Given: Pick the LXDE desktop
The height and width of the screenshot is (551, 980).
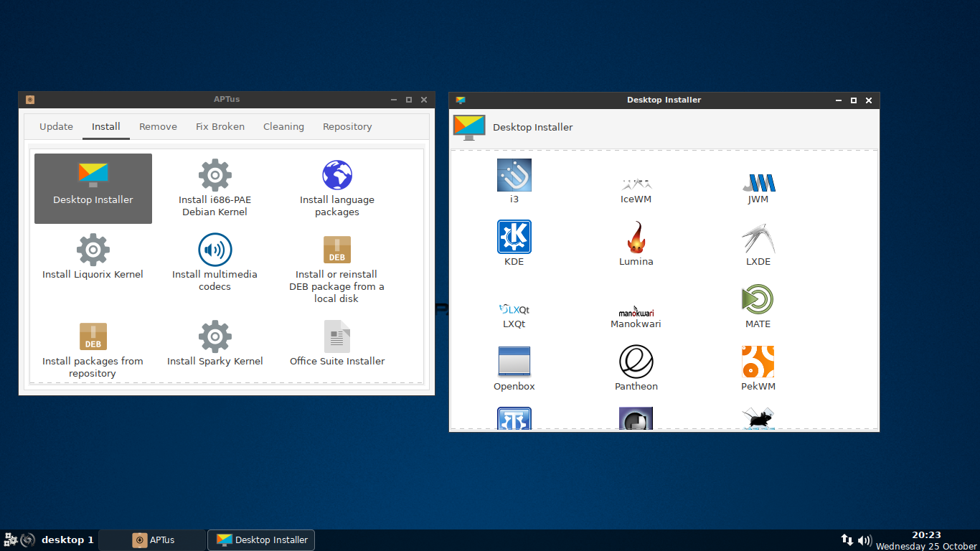Looking at the screenshot, I should point(758,245).
